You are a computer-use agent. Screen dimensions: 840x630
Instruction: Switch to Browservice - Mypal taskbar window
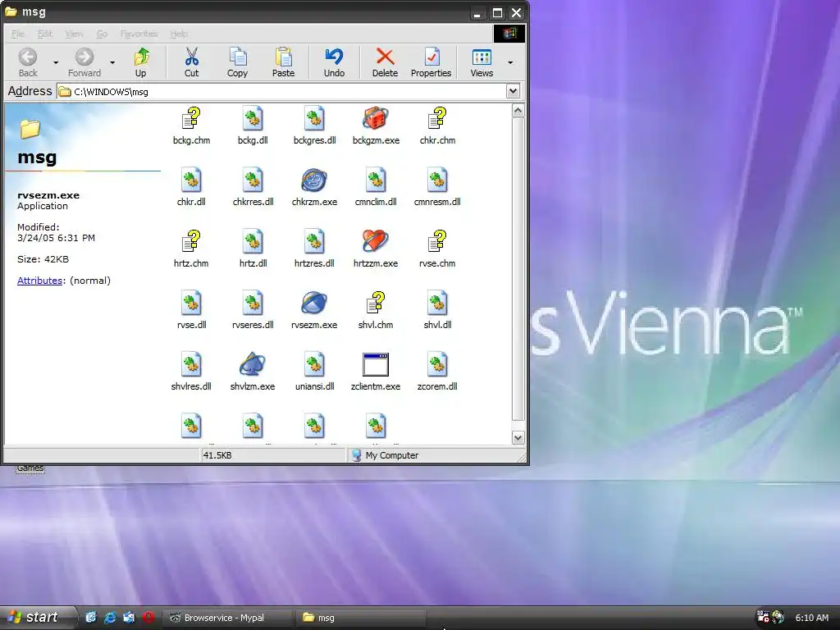pyautogui.click(x=230, y=618)
